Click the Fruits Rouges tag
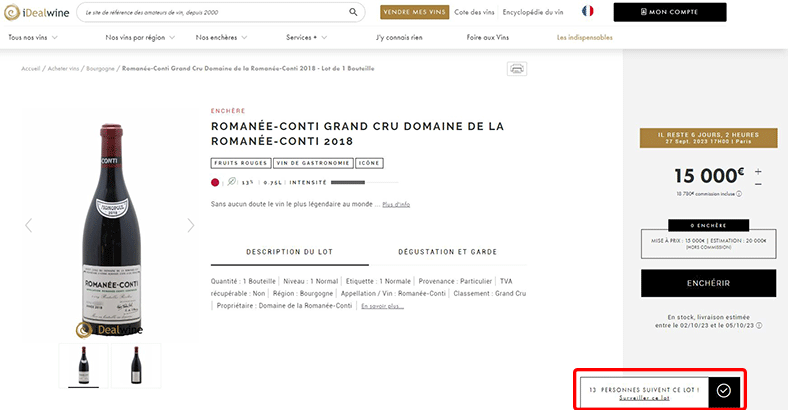Viewport: 788px width, 410px height. (x=241, y=163)
